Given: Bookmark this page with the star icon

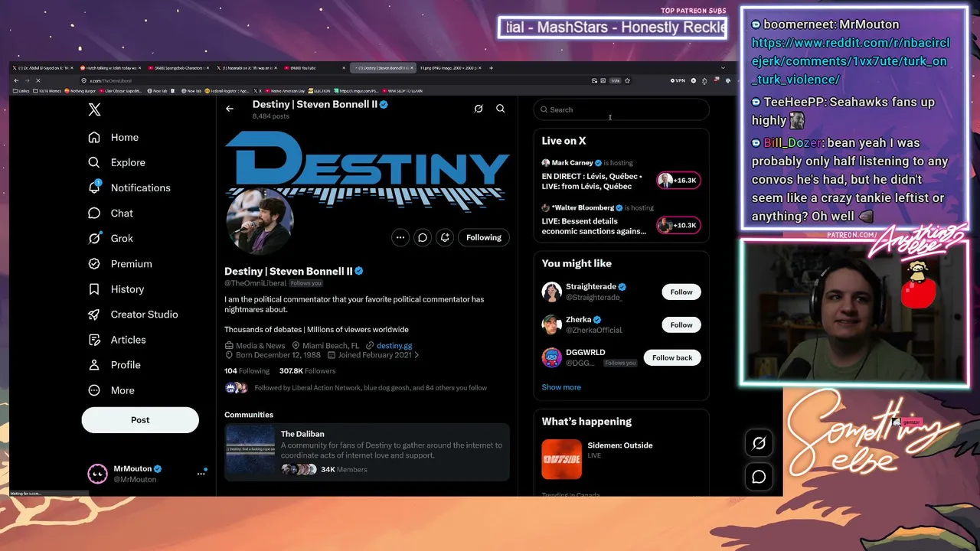Looking at the screenshot, I should coord(627,80).
